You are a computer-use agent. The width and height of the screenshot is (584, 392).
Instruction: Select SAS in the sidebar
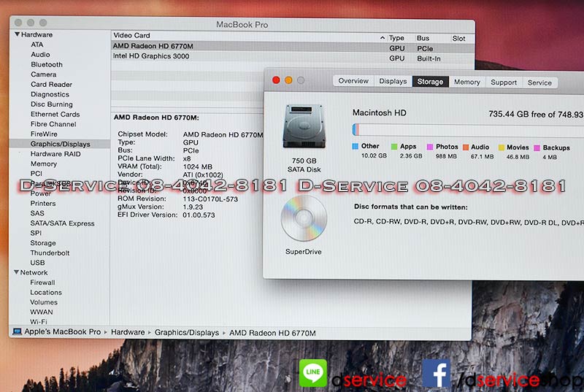37,213
